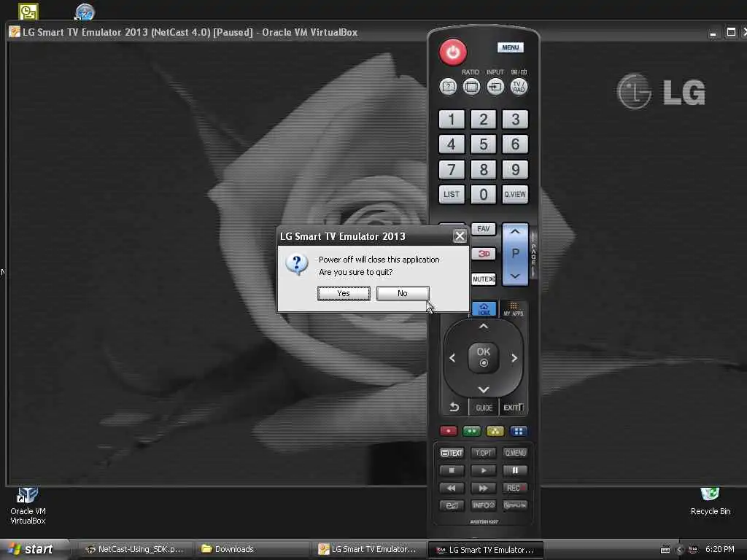Screen dimensions: 747x560
Task: Tap number 8 on the remote keypad
Action: coord(483,169)
